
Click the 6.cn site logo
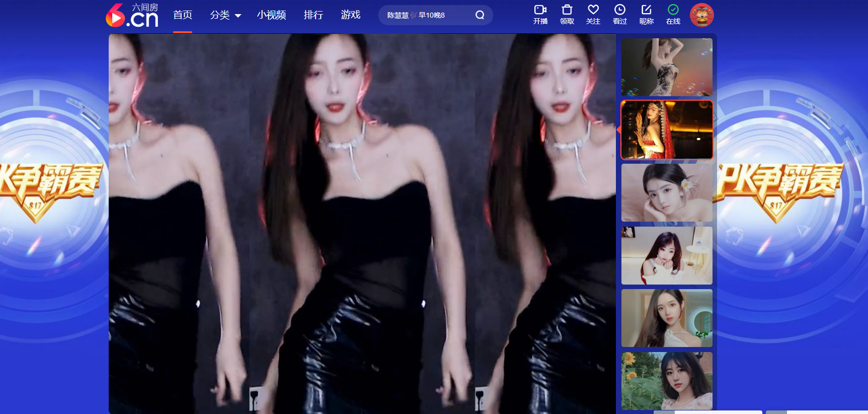click(132, 15)
